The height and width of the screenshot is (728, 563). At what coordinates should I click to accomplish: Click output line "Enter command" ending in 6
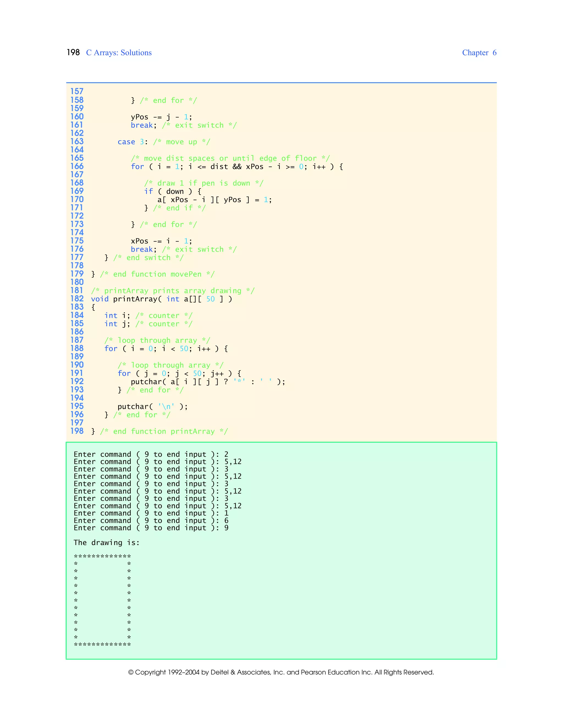tap(151, 521)
